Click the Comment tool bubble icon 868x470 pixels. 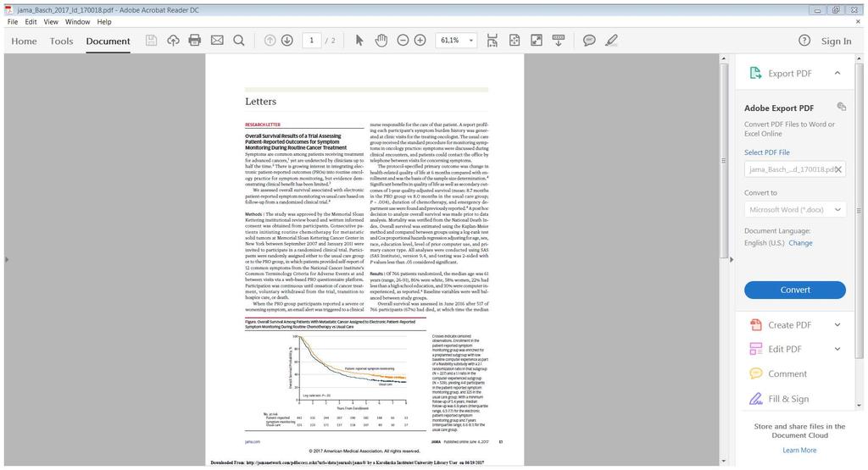[755, 373]
